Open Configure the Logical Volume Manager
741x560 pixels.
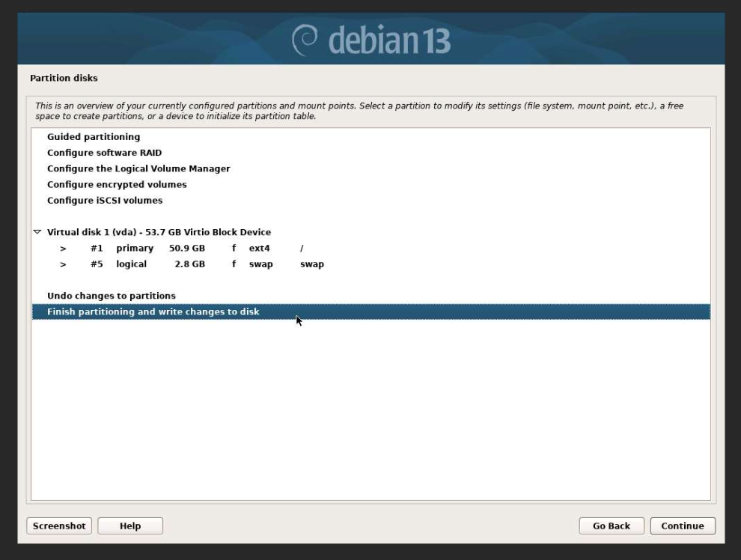pyautogui.click(x=371, y=168)
